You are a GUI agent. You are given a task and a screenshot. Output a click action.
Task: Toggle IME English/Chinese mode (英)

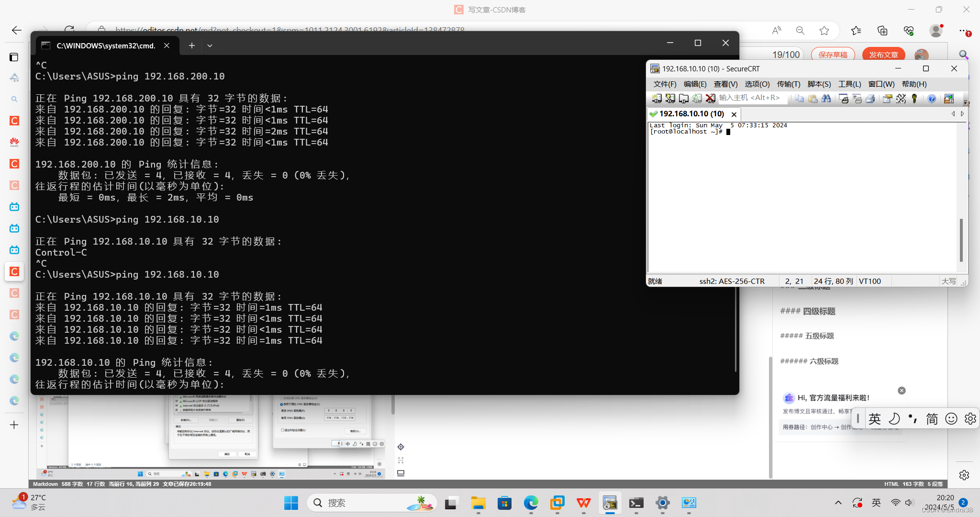[x=875, y=419]
